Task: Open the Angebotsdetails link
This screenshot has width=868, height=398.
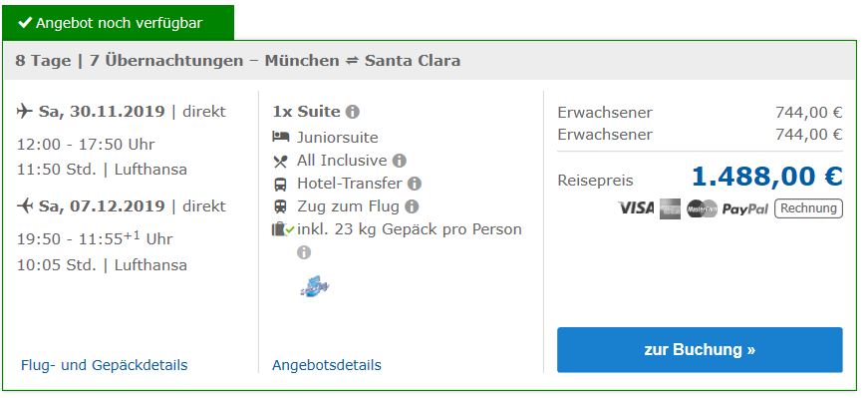Action: coord(327,365)
